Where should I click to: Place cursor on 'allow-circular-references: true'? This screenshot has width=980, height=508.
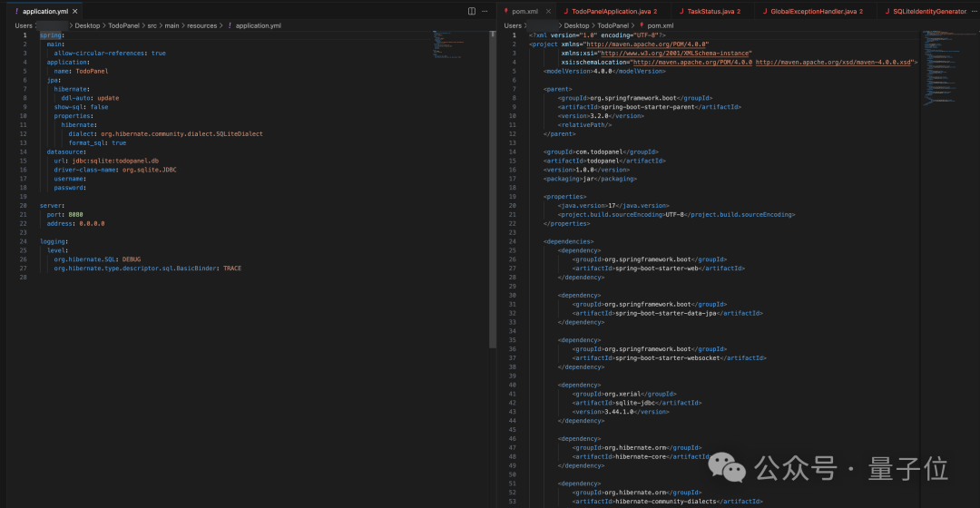(110, 54)
